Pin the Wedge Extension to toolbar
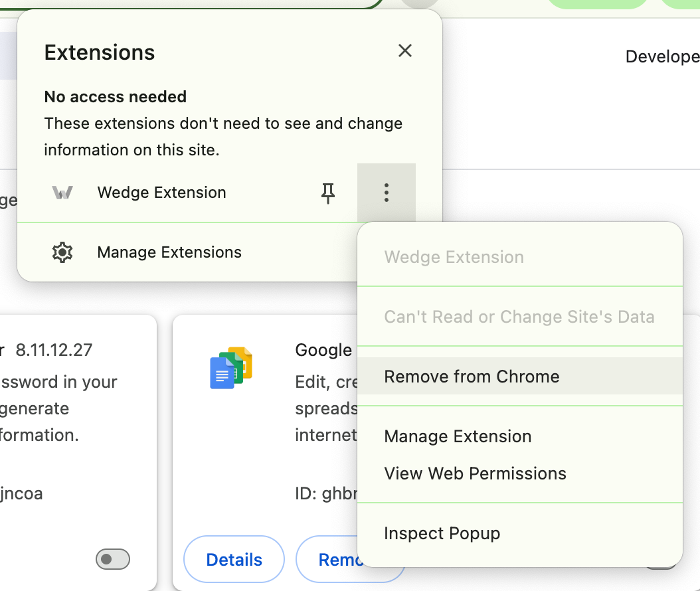 328,193
